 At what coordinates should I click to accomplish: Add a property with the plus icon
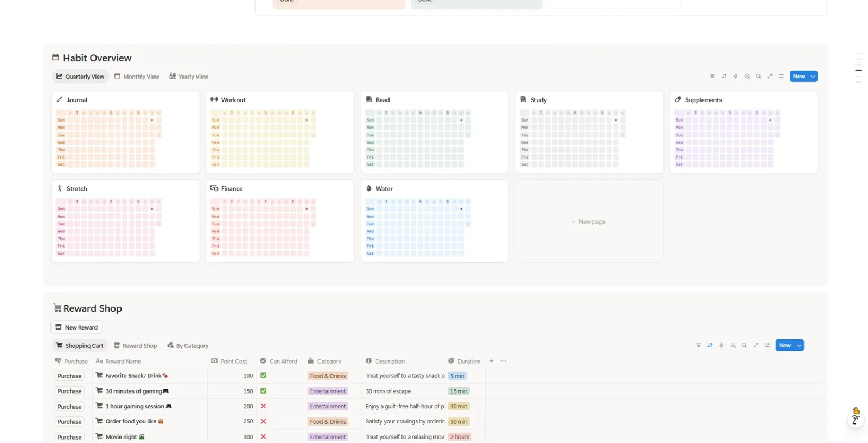492,361
